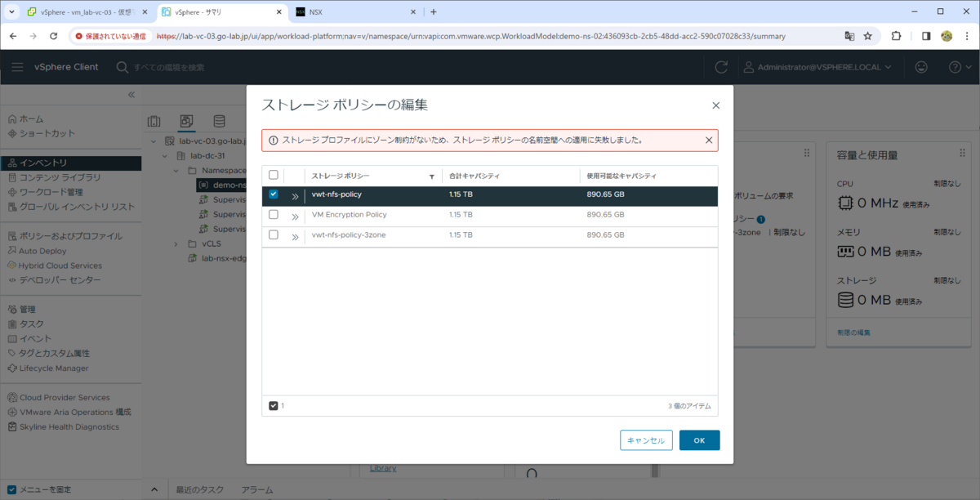The image size is (980, 500).
Task: Click the refresh icon in vSphere header
Action: 721,67
